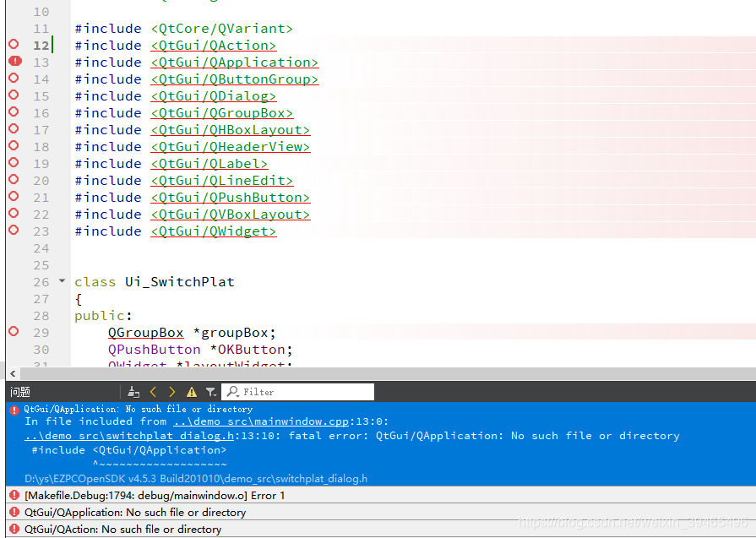Screen dimensions: 756x538
Task: Toggle warnings display triangle icon
Action: [x=192, y=392]
